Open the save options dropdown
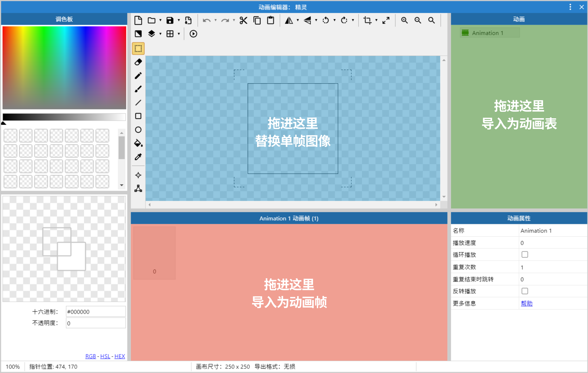This screenshot has width=588, height=373. pos(179,21)
